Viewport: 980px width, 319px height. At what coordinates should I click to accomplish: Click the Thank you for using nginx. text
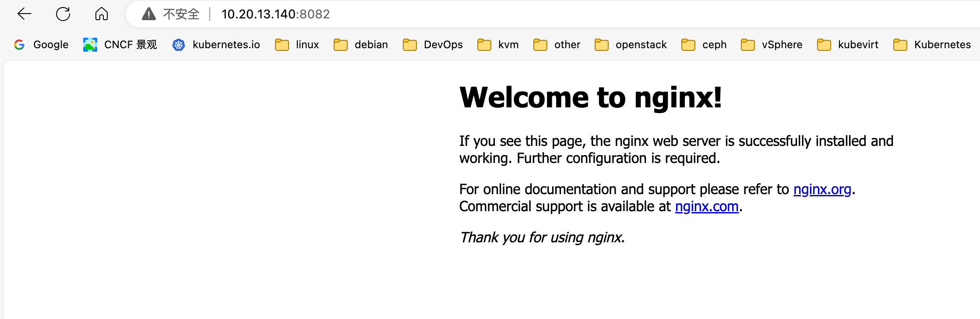pos(542,237)
